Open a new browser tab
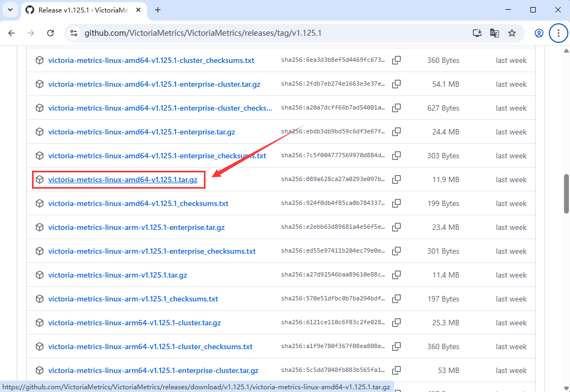The height and width of the screenshot is (392, 570). tap(158, 10)
